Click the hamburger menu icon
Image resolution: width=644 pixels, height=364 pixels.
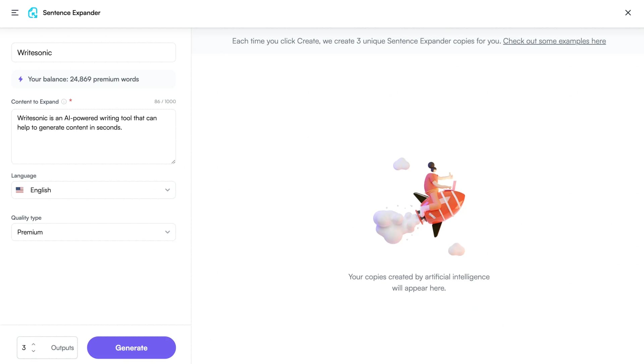tap(15, 12)
